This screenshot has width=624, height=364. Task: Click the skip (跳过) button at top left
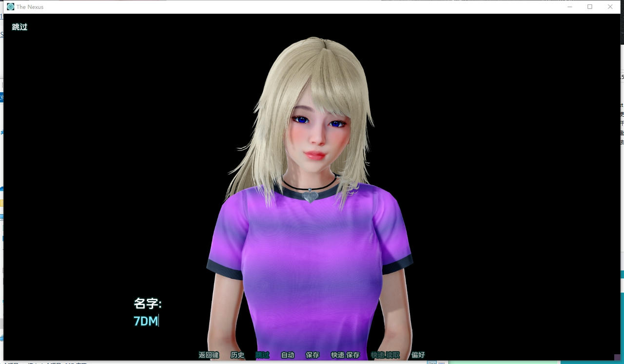(19, 27)
